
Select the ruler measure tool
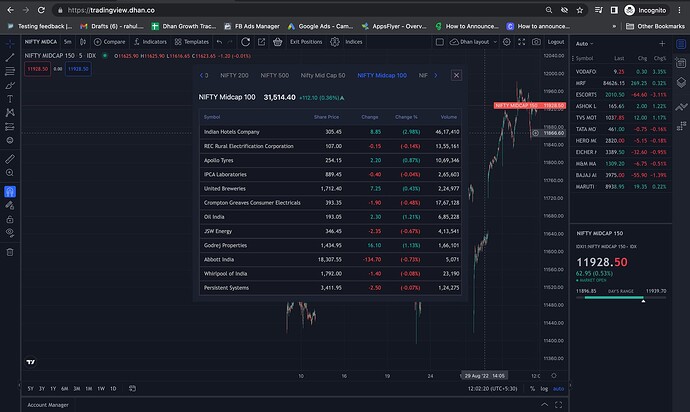[x=10, y=159]
